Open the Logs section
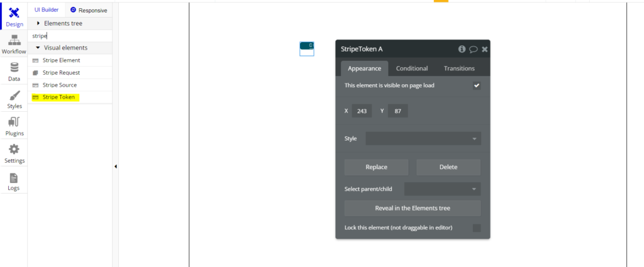This screenshot has width=644, height=267. [14, 180]
